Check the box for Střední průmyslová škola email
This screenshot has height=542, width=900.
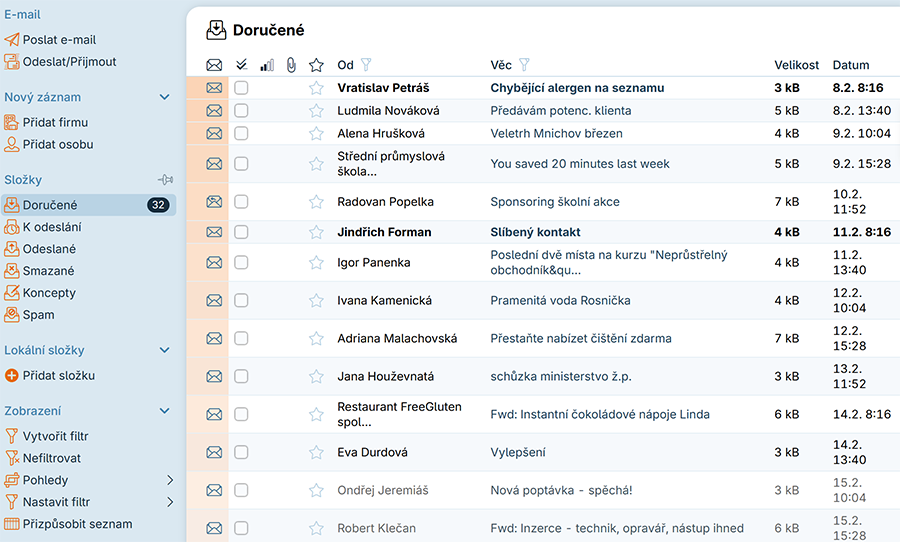click(x=241, y=164)
